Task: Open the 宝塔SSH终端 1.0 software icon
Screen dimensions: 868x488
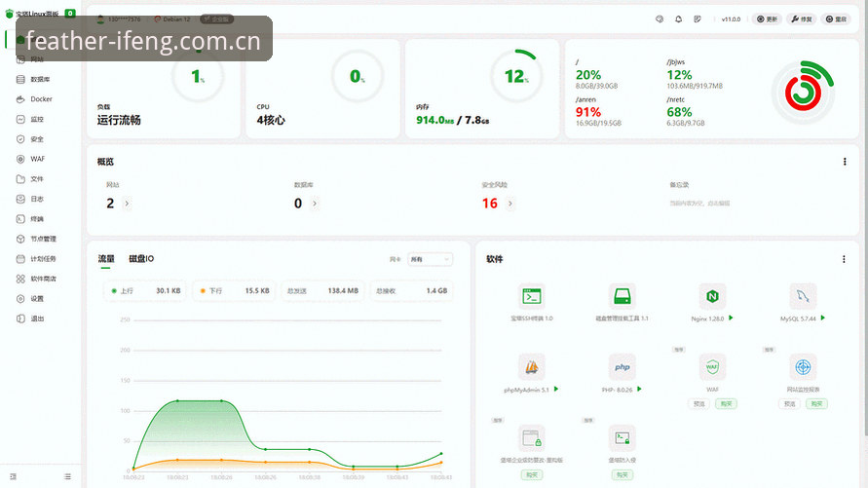Action: (532, 296)
